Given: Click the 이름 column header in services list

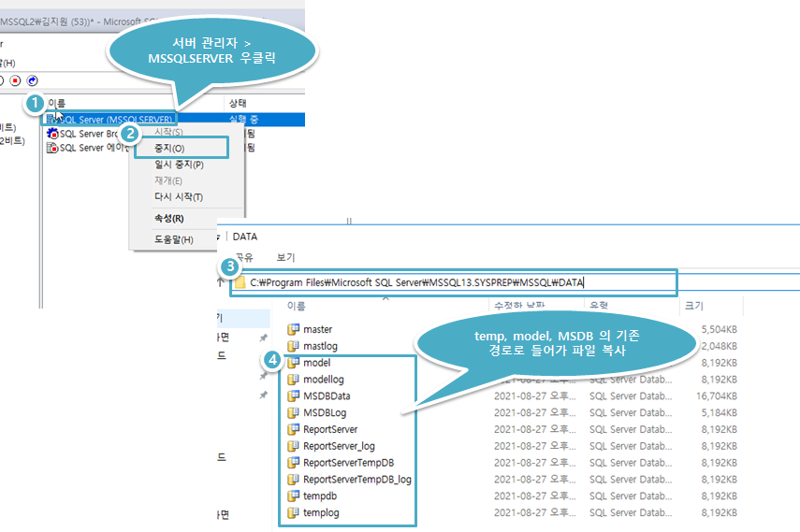Looking at the screenshot, I should click(x=57, y=103).
